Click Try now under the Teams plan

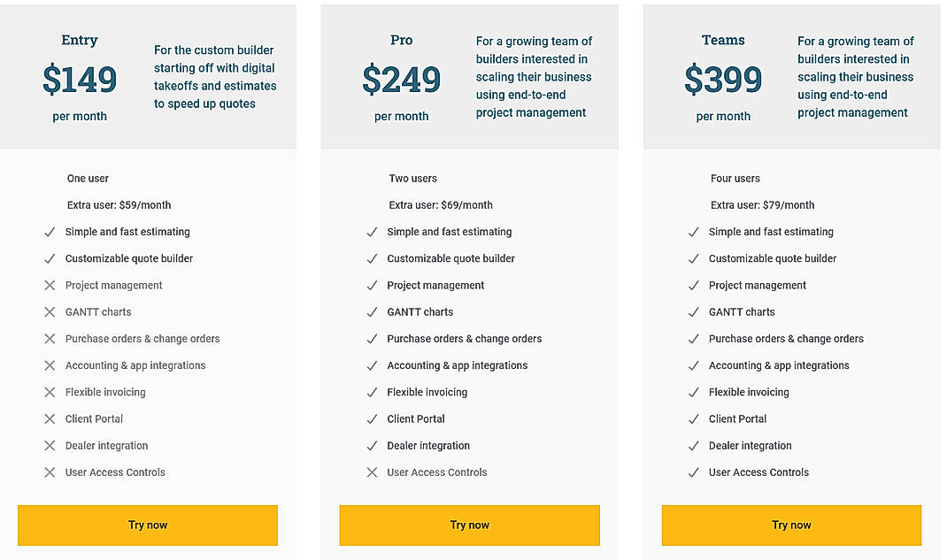791,525
